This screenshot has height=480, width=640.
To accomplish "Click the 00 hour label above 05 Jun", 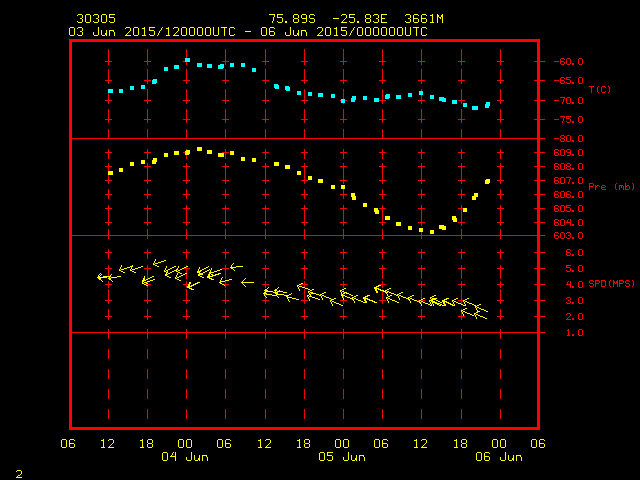I will point(342,444).
